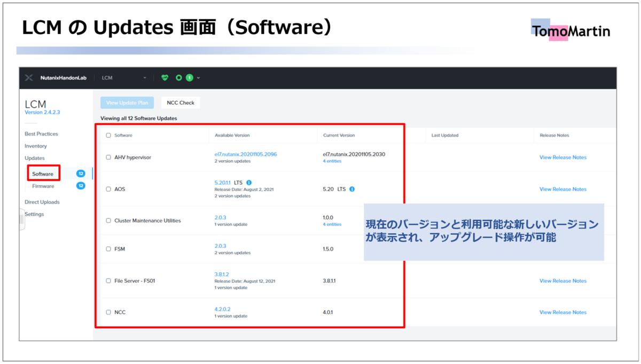Click the Last Updated column header
641x364 pixels.
tap(445, 136)
